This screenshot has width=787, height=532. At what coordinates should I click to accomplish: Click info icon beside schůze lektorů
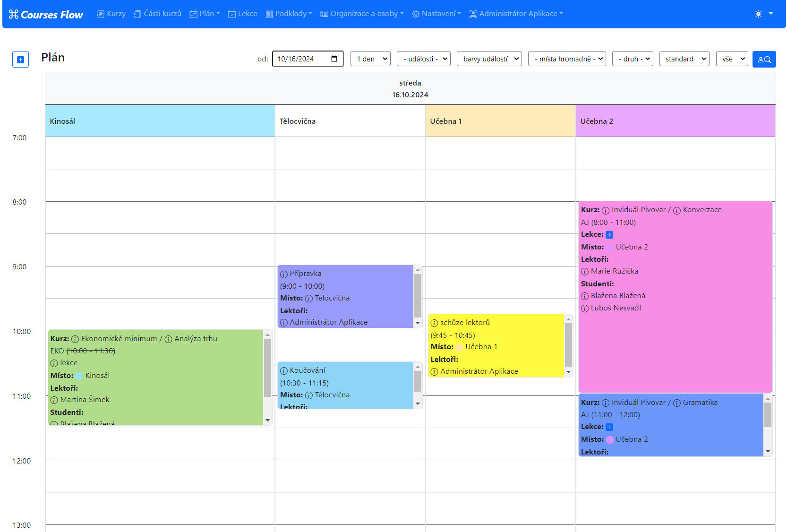tap(434, 323)
